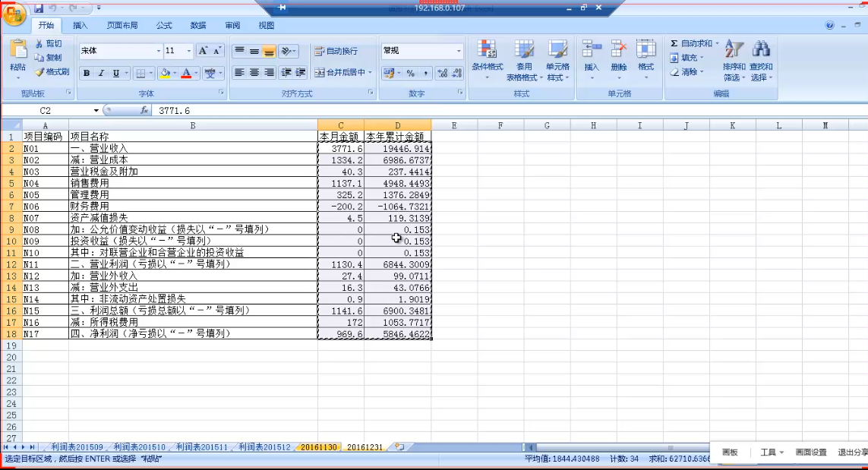Expand the number format 常规 dropdown
This screenshot has width=868, height=470.
point(459,51)
